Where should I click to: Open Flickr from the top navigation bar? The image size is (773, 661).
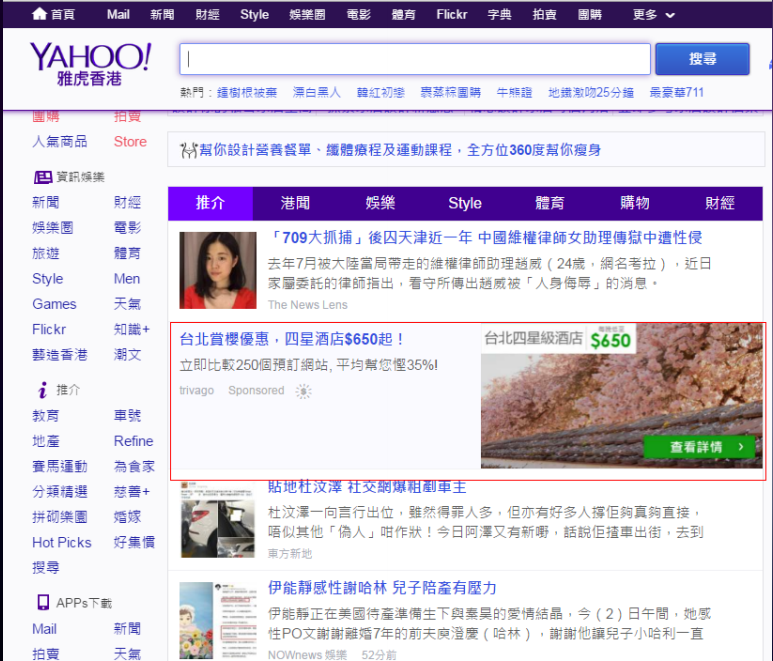[451, 15]
